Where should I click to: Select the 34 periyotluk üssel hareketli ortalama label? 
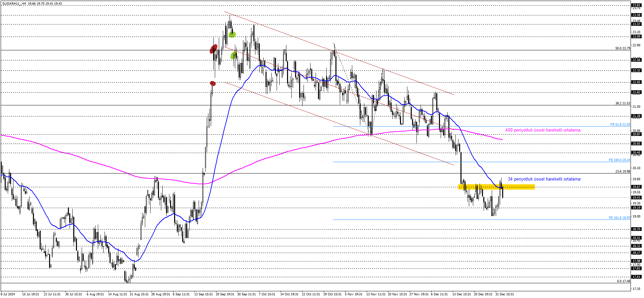pyautogui.click(x=544, y=179)
